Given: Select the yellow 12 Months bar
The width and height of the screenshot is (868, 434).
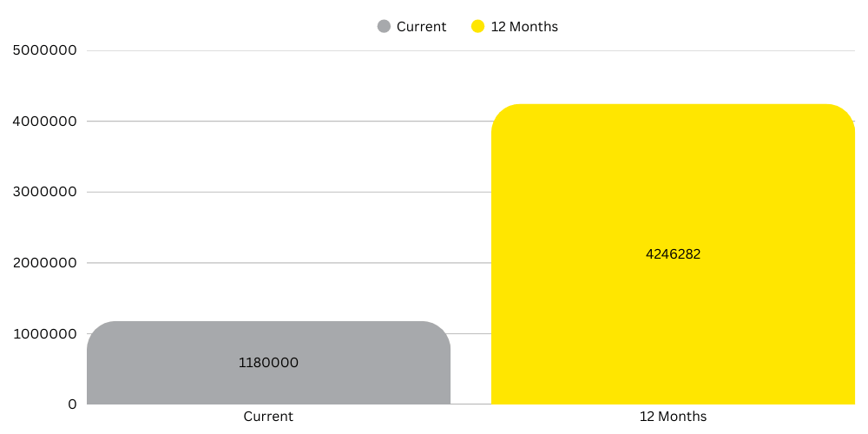Looking at the screenshot, I should click(673, 330).
